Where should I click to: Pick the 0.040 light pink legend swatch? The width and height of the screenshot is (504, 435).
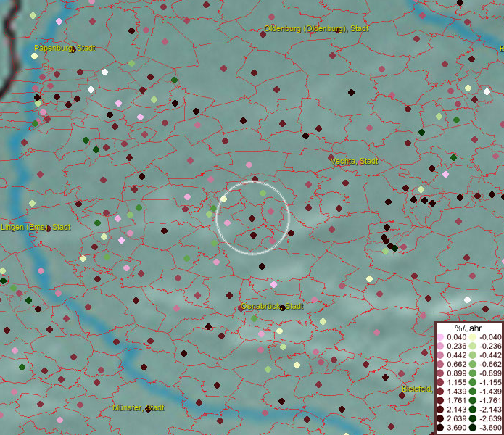440,337
